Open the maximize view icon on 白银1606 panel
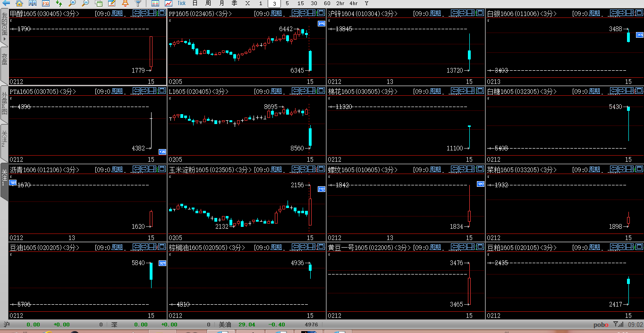 tap(640, 13)
